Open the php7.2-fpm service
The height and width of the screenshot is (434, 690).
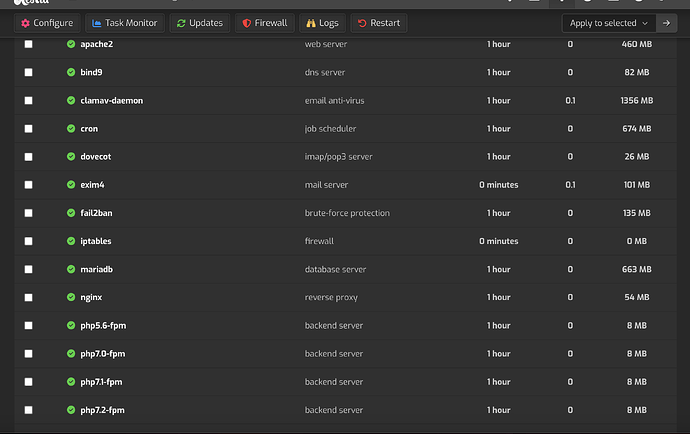pyautogui.click(x=103, y=410)
